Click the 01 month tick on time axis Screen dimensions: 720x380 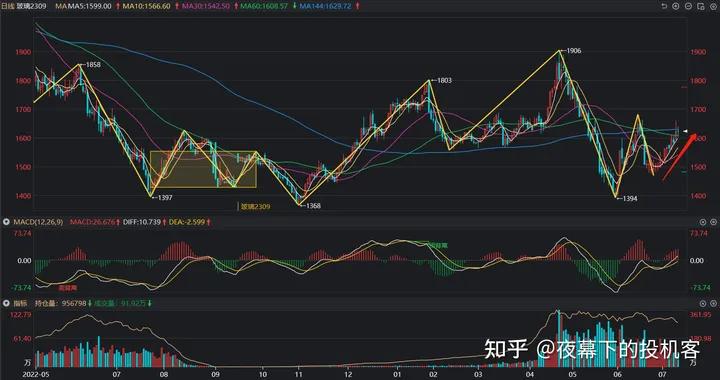coord(397,375)
